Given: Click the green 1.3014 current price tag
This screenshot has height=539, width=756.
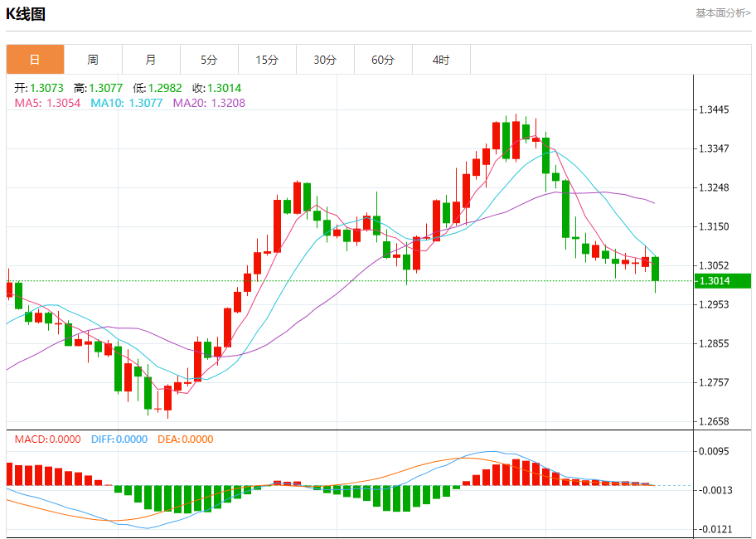Looking at the screenshot, I should tap(723, 280).
